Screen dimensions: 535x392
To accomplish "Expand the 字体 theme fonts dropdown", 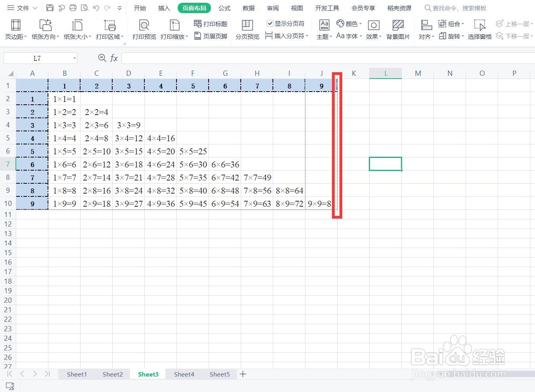I will [x=361, y=36].
